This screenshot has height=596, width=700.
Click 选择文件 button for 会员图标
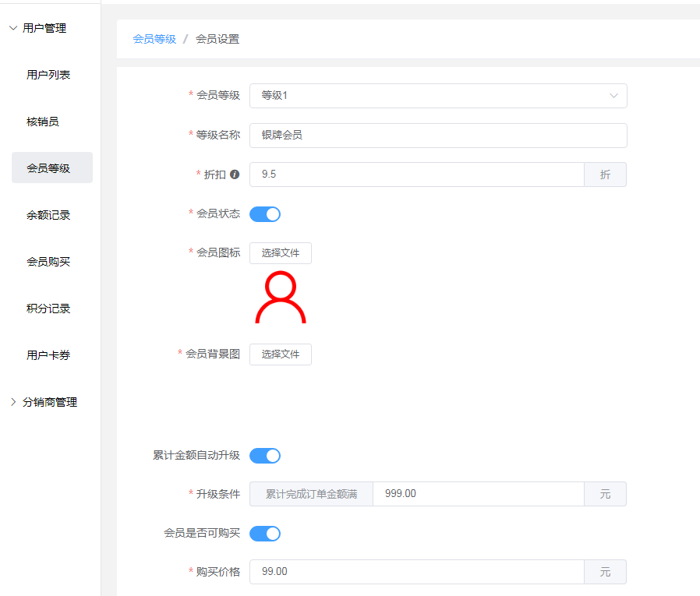[x=281, y=253]
